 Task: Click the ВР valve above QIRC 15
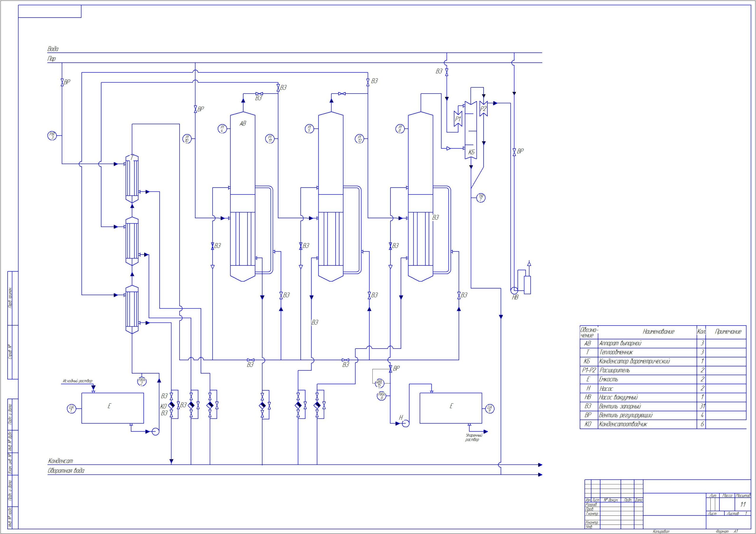tap(390, 368)
